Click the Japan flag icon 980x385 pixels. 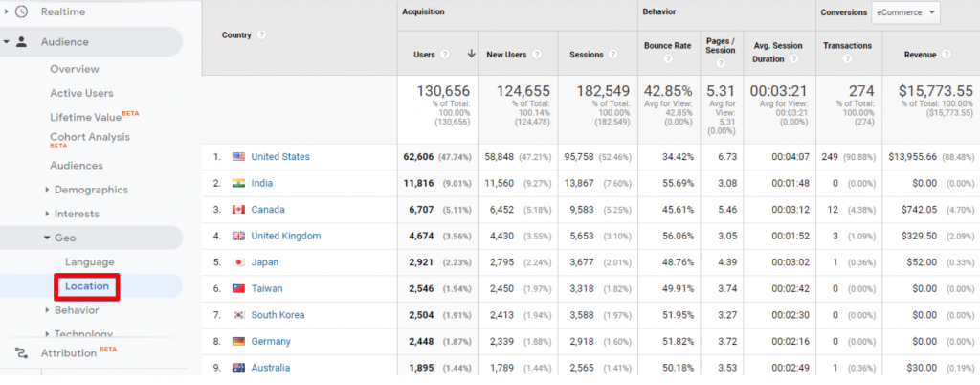click(238, 262)
